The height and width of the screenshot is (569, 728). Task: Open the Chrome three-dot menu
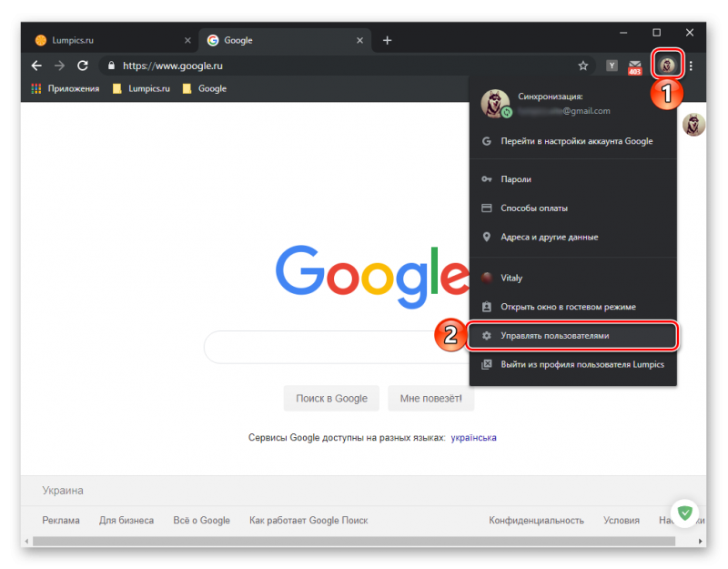tap(691, 66)
